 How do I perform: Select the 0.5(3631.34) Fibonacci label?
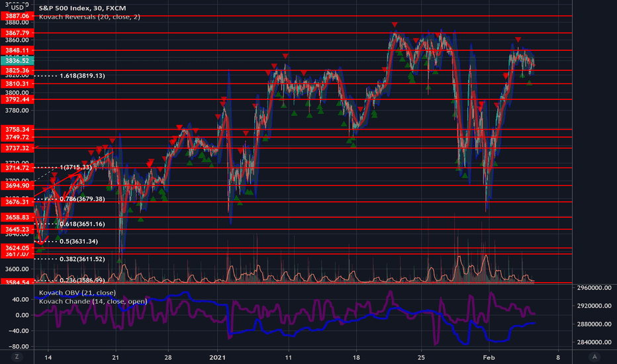[x=79, y=241]
